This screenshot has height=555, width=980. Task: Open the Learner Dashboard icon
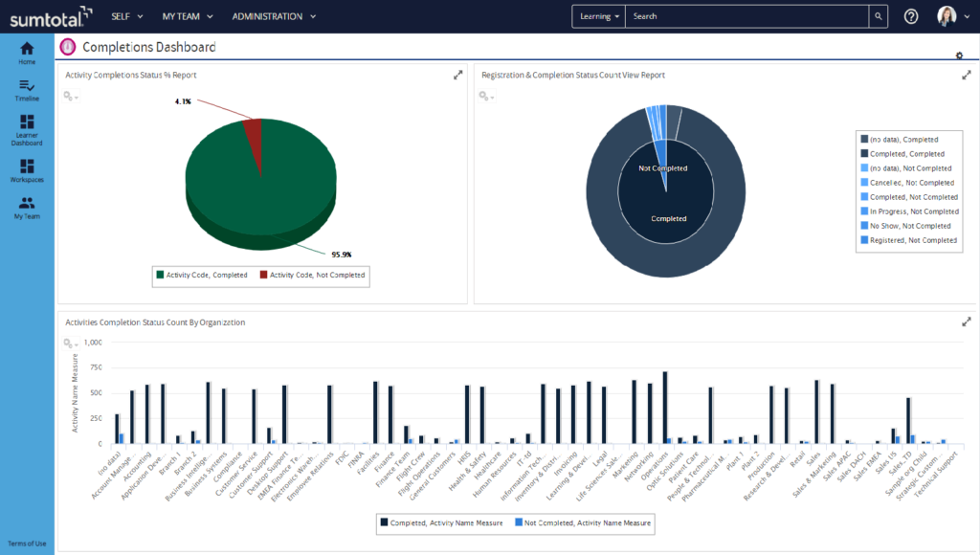(x=27, y=123)
